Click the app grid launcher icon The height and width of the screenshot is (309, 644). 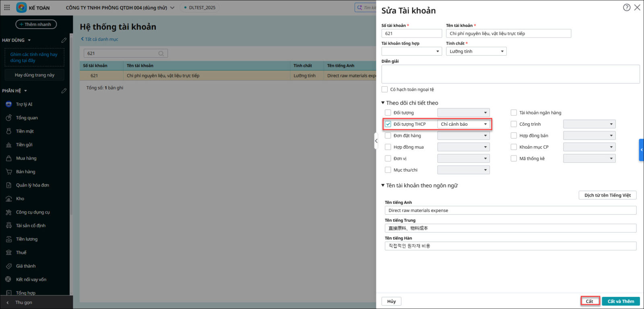7,8
